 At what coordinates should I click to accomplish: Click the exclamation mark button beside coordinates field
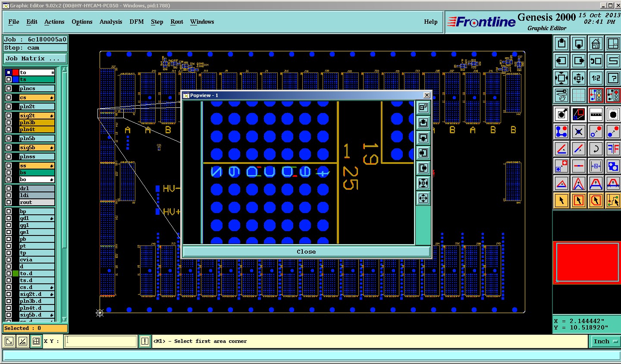145,341
